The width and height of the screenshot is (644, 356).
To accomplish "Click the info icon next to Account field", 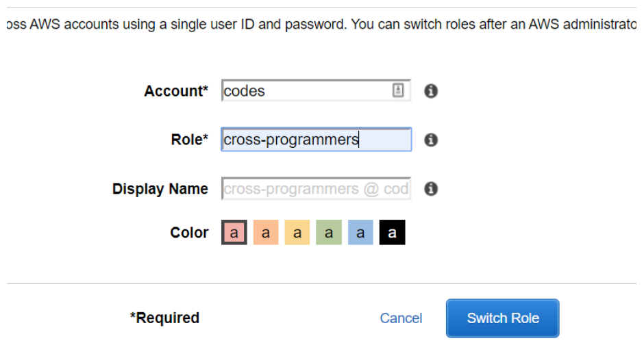I will [x=431, y=91].
